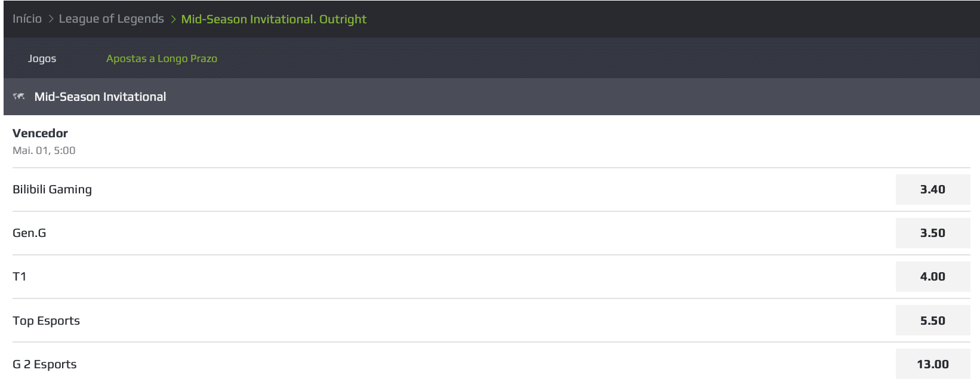Bet on Bilibili Gaming at 3.40
Image resolution: width=980 pixels, height=382 pixels.
click(x=933, y=189)
